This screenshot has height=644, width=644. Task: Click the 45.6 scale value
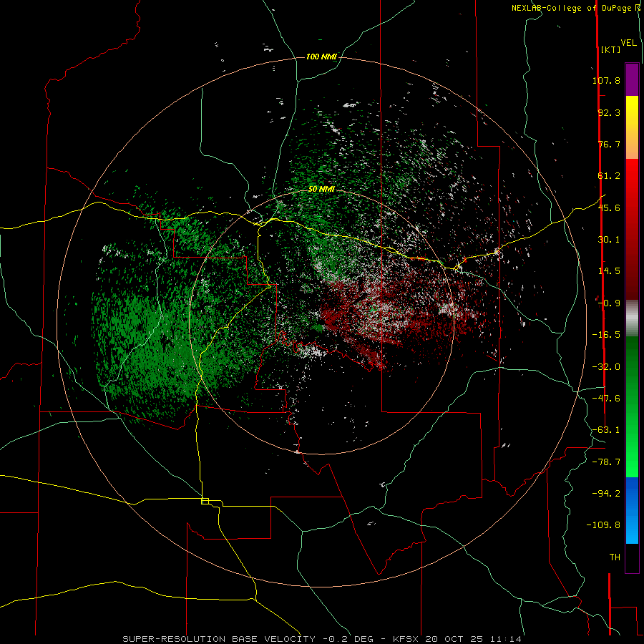[609, 208]
